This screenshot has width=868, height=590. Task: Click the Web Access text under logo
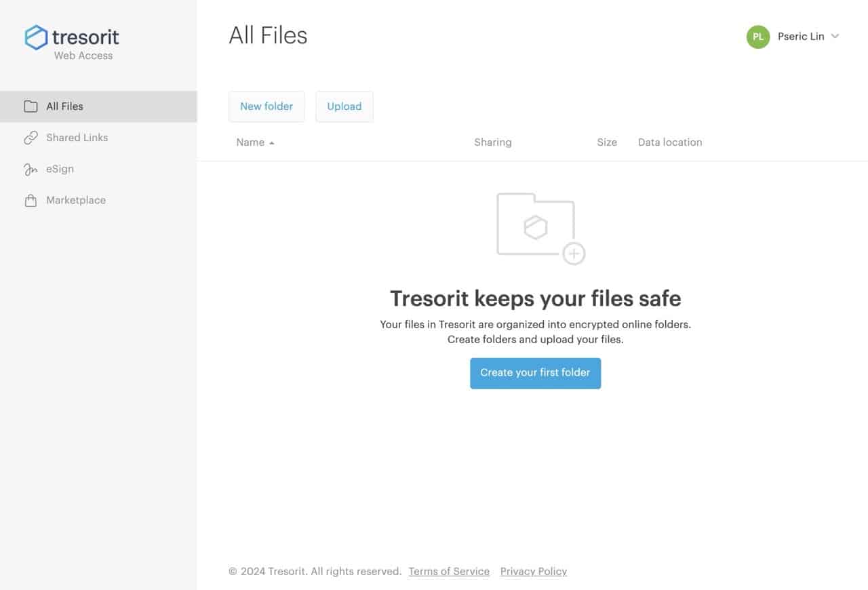coord(83,56)
